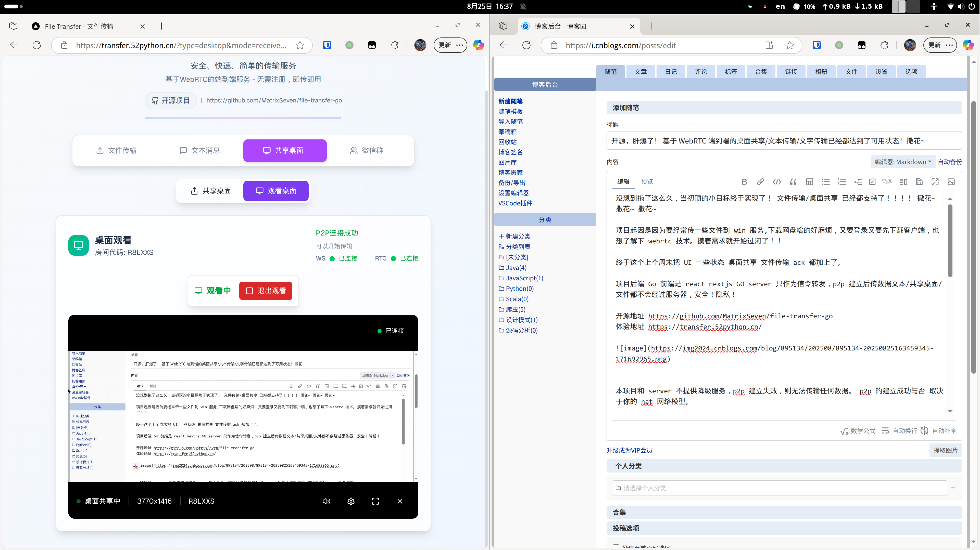980x550 pixels.
Task: Click the Bold icon in the editor toolbar
Action: (x=744, y=182)
